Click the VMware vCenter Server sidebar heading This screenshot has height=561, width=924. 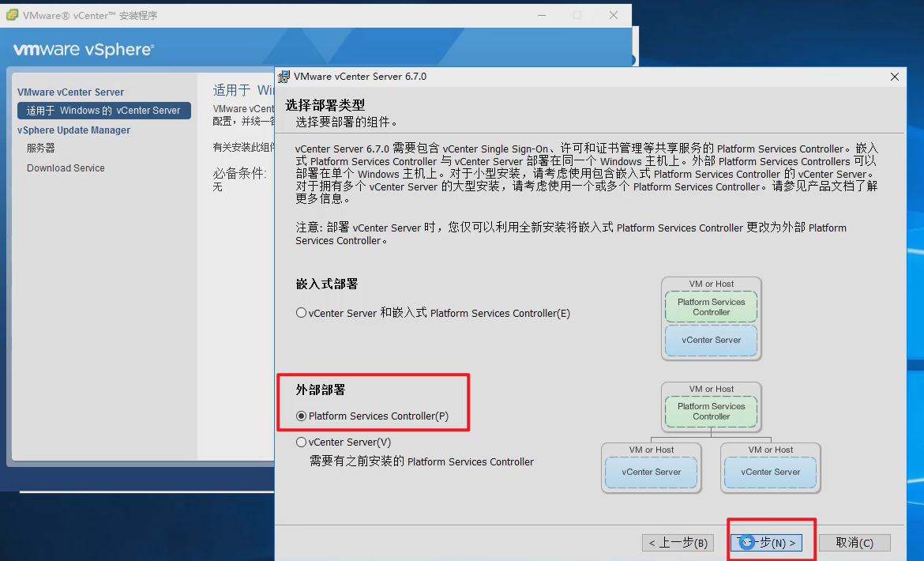point(71,92)
